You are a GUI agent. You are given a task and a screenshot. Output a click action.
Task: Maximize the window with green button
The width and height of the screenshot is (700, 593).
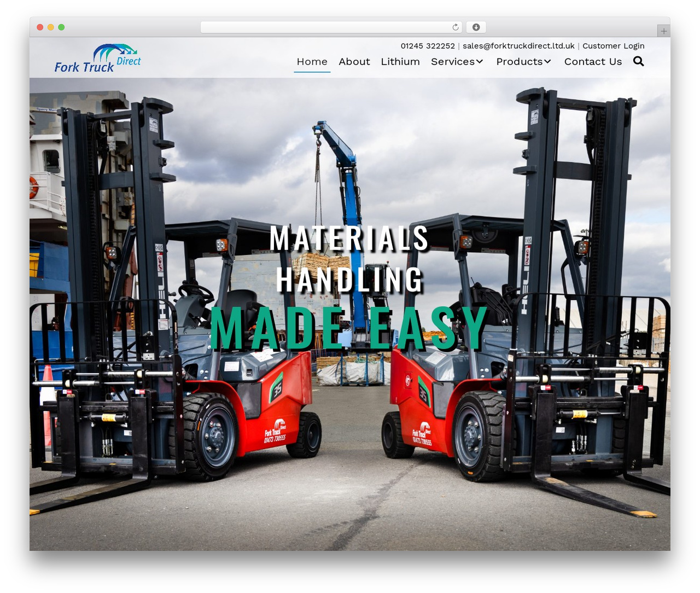pyautogui.click(x=61, y=27)
